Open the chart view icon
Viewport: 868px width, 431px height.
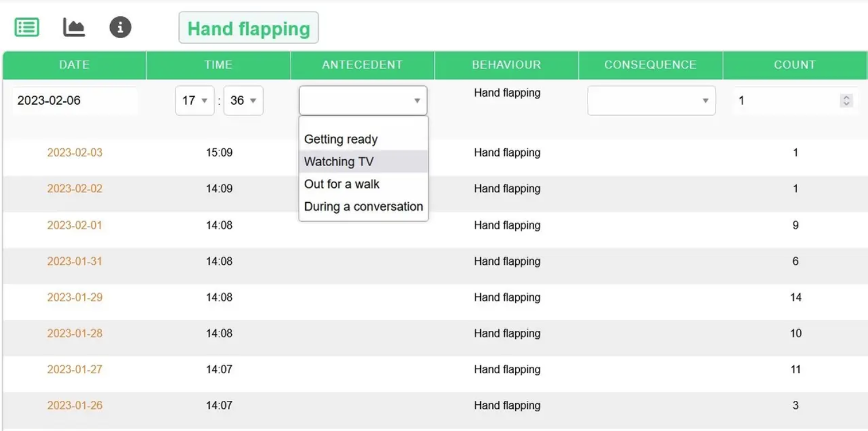tap(74, 27)
